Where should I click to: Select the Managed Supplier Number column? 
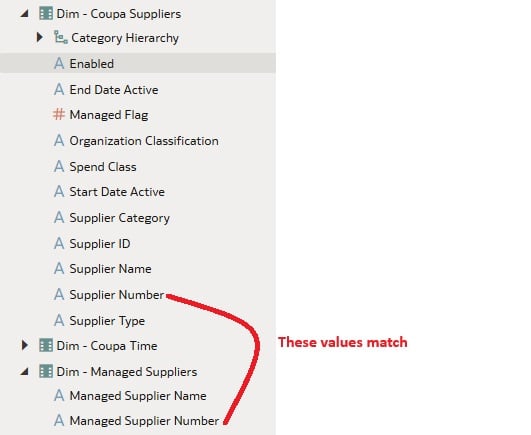[x=144, y=420]
